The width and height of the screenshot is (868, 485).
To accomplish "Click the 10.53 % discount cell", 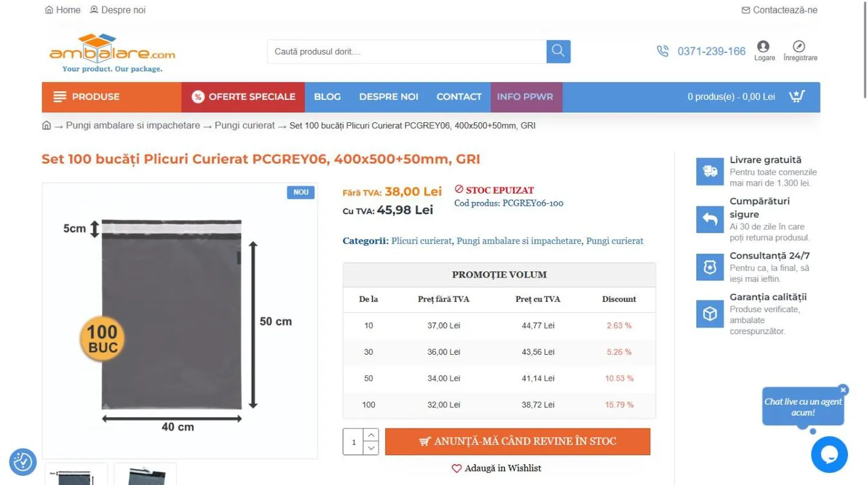I will 619,378.
